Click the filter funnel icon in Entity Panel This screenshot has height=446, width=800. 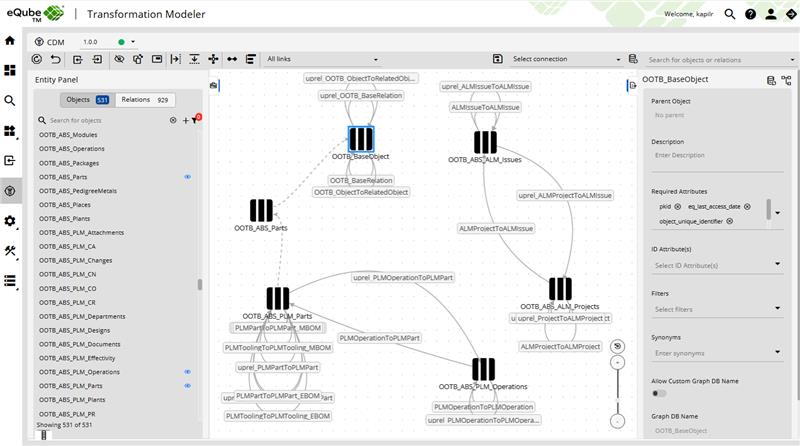tap(194, 120)
